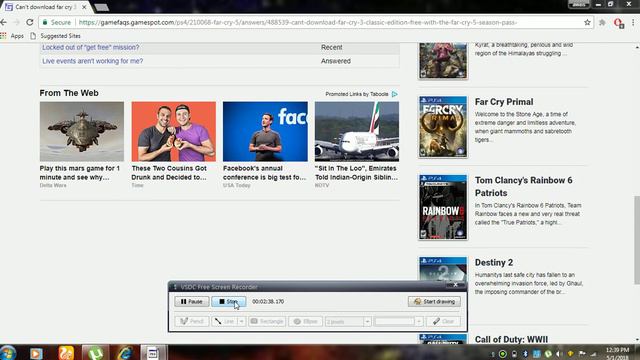Click the VSDC recorder title bar icon

click(x=175, y=287)
